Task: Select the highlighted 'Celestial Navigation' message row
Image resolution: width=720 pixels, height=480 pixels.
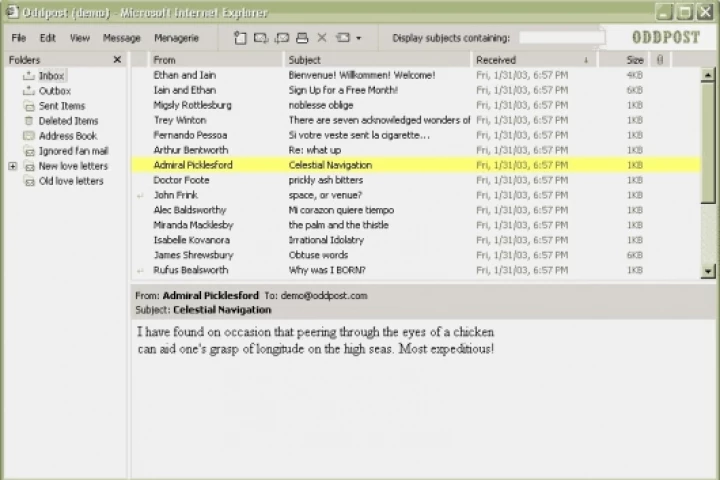Action: (416, 165)
